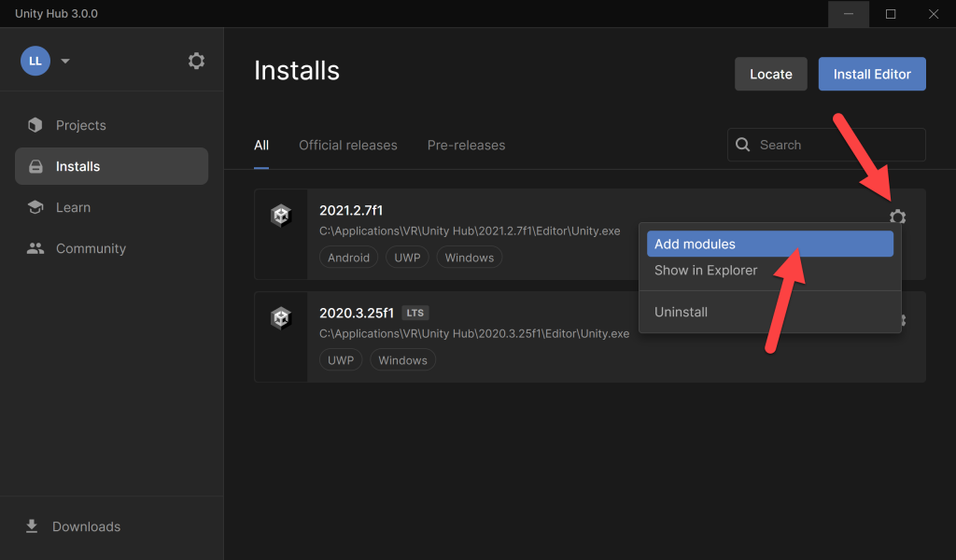
Task: Click the 2021.2.7f1 editor path
Action: (x=471, y=231)
